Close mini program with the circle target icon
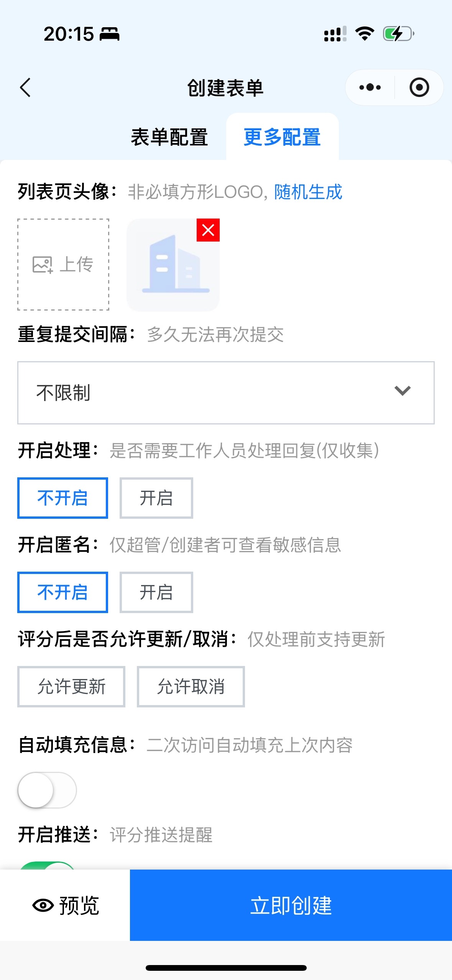This screenshot has height=980, width=452. pos(419,87)
